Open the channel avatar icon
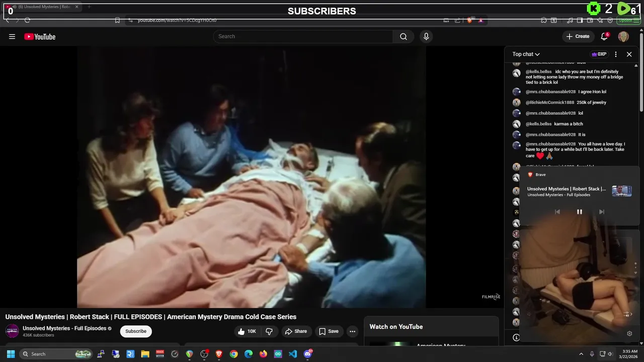Screen dimensions: 644x362 pos(12,331)
